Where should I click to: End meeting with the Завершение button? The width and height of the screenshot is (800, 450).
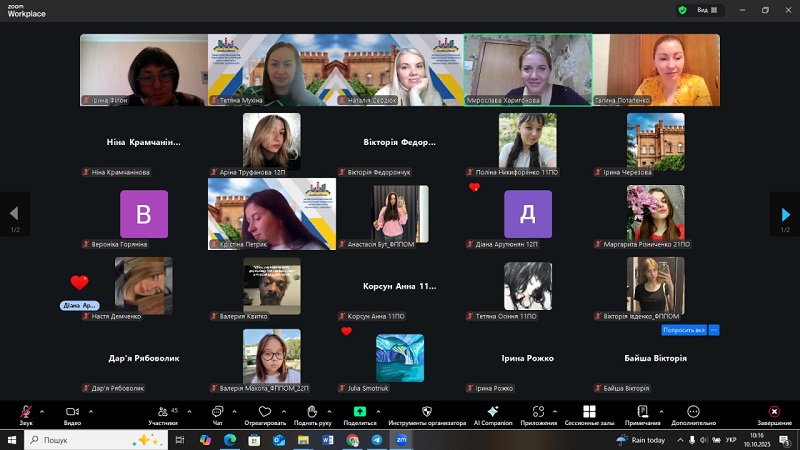(x=773, y=413)
